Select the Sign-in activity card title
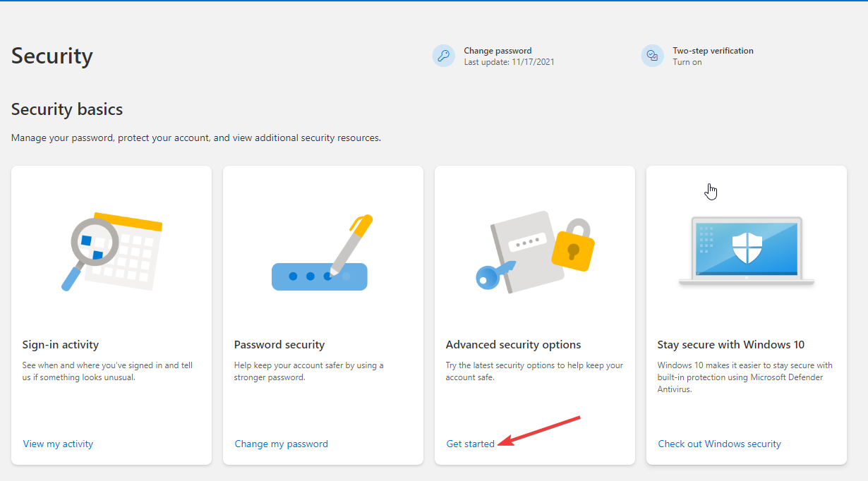 coord(61,345)
